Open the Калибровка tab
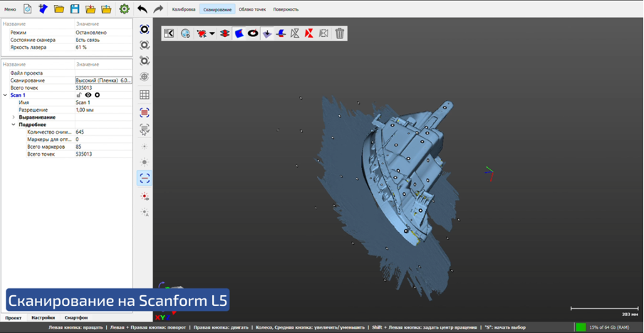Viewport: 644px width, 333px height. [x=184, y=9]
